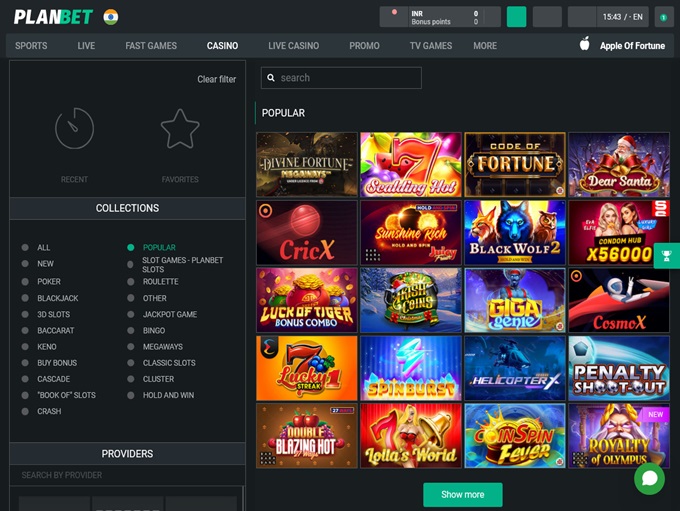Click the green button in header
The height and width of the screenshot is (511, 680).
click(517, 17)
